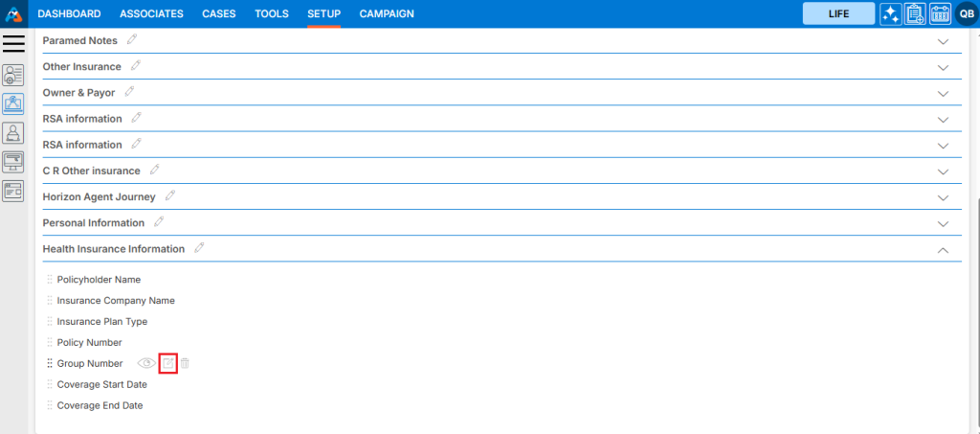
Task: Click the drag handle for Policy Number
Action: [50, 342]
